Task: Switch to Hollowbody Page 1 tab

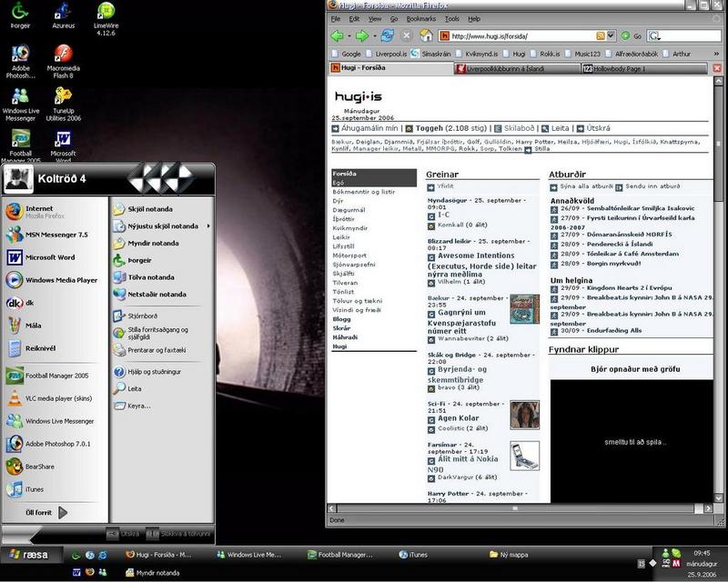Action: point(644,69)
